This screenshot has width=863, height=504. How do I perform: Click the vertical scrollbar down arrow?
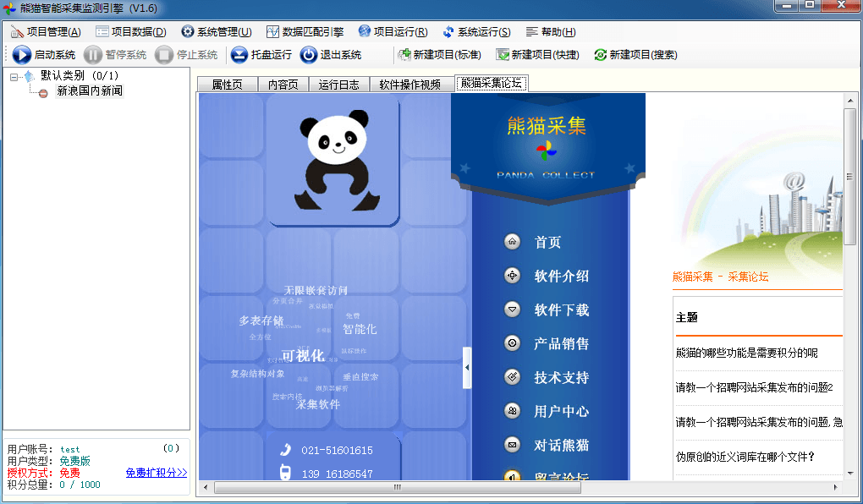click(x=850, y=474)
